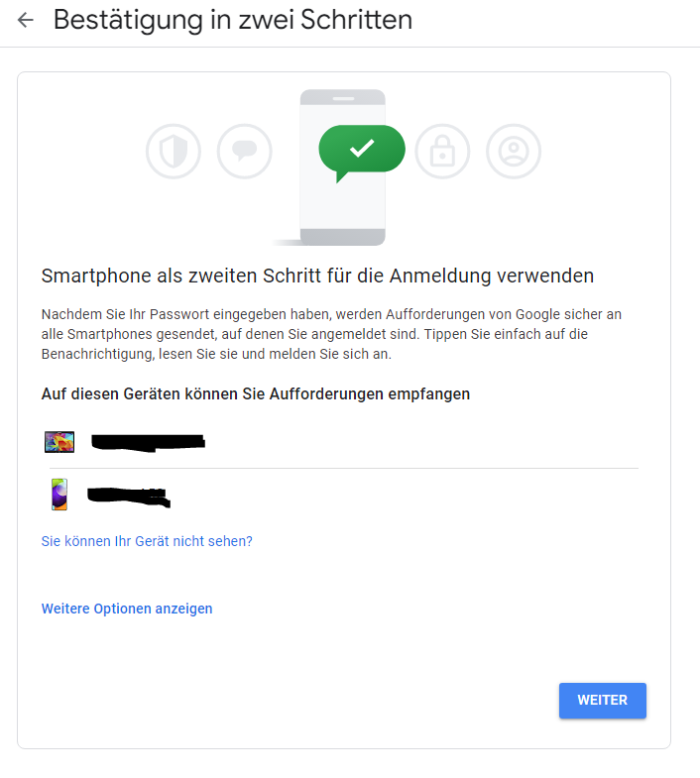
Task: Click the smartphone illustration
Action: 342,167
